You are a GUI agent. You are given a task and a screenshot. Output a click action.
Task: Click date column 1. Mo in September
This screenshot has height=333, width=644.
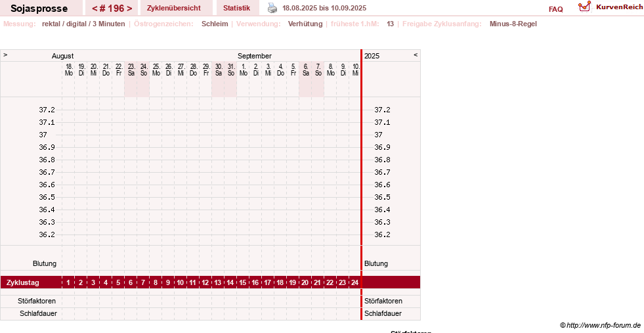pyautogui.click(x=243, y=70)
